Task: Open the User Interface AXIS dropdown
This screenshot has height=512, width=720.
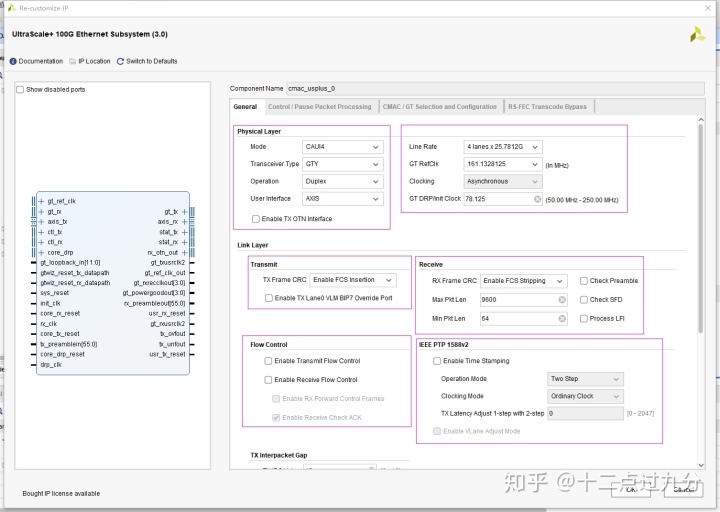Action: tap(343, 199)
